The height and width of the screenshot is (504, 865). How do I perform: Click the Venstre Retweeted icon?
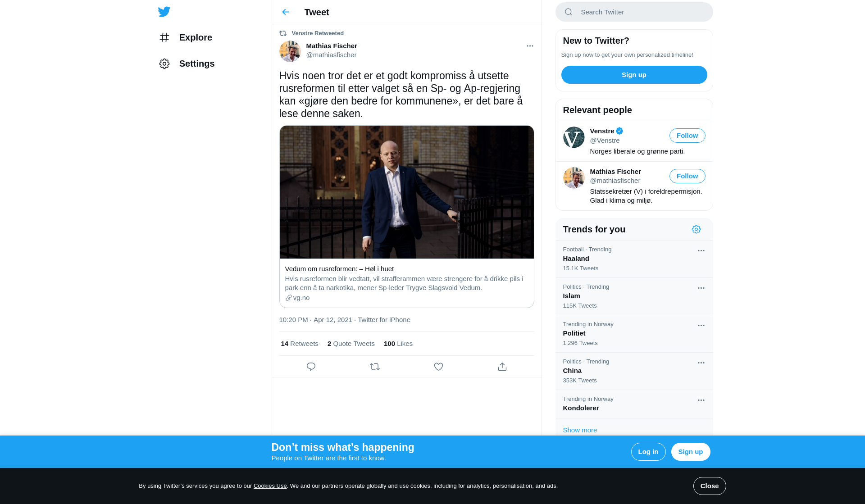tap(283, 33)
